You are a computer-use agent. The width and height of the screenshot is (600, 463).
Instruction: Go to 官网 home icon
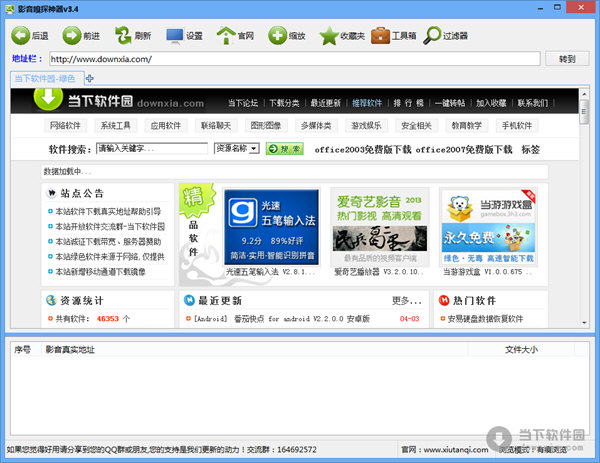pos(226,36)
